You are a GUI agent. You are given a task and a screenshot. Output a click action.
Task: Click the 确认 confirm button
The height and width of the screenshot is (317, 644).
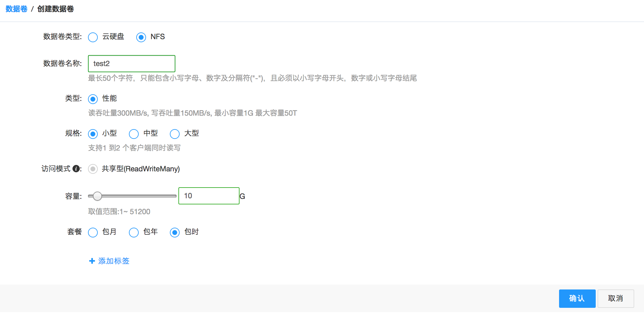click(x=577, y=298)
